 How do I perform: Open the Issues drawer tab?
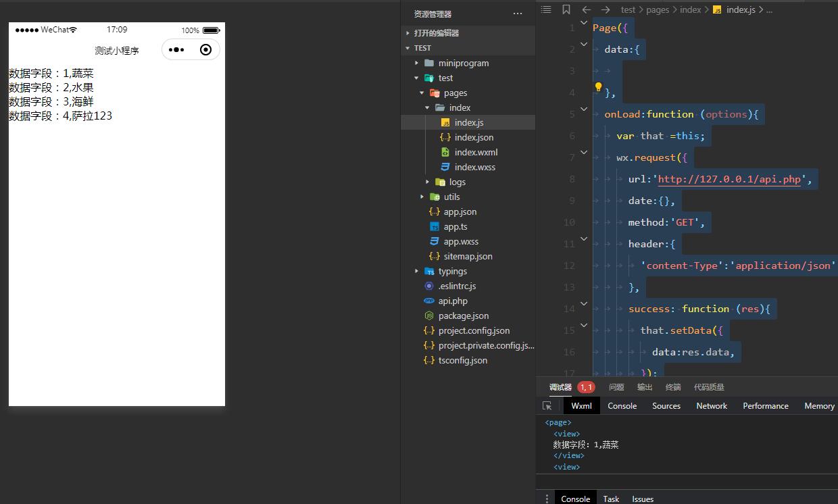[x=643, y=499]
